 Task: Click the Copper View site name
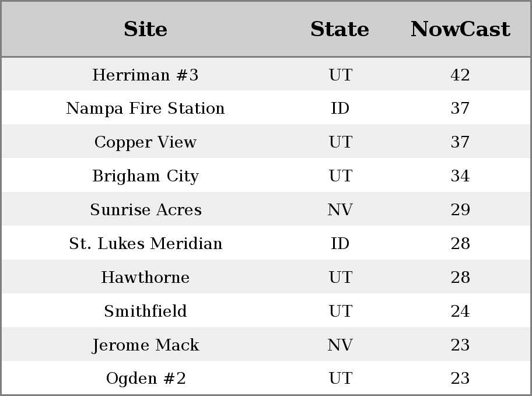tap(145, 142)
